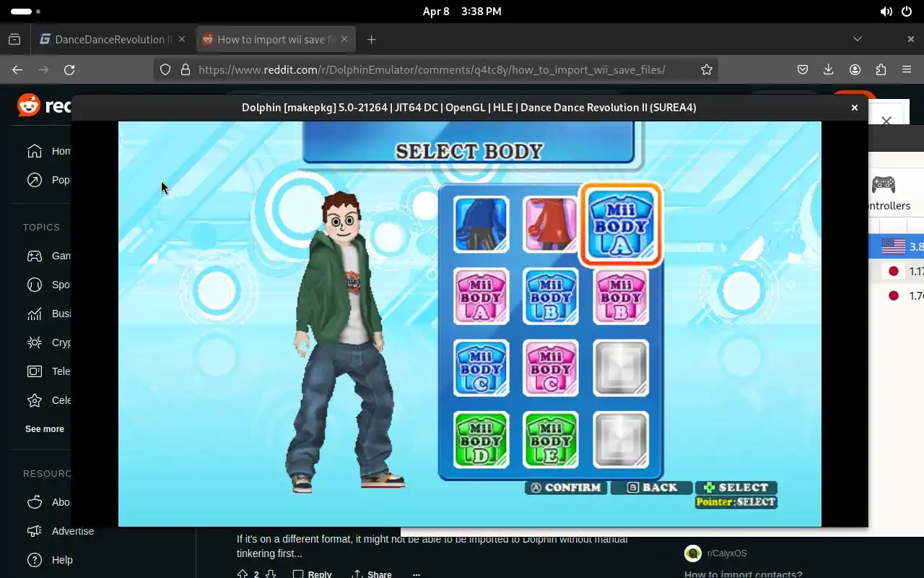Open the Advertise sidebar link
Screen dimensions: 924x578
point(61,531)
